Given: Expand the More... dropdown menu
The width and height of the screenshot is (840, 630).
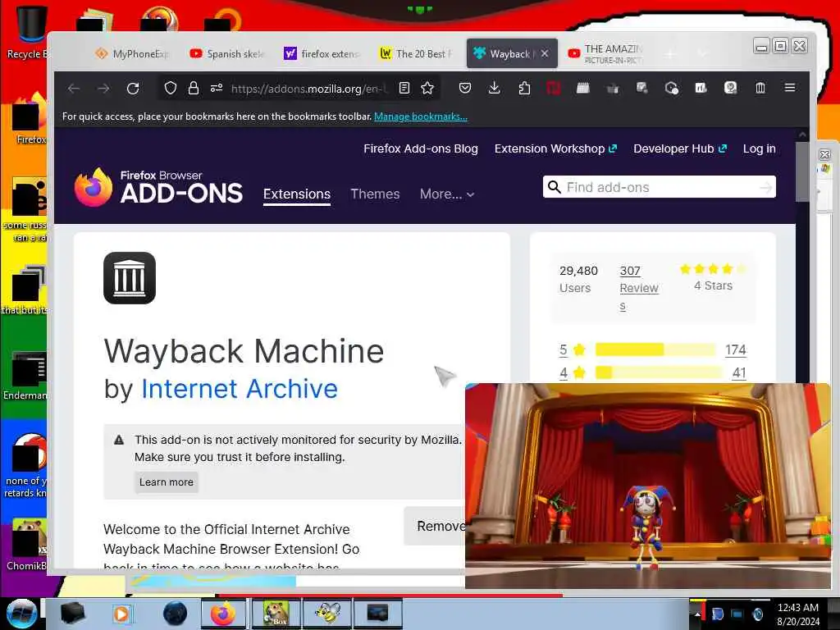Looking at the screenshot, I should coord(447,194).
